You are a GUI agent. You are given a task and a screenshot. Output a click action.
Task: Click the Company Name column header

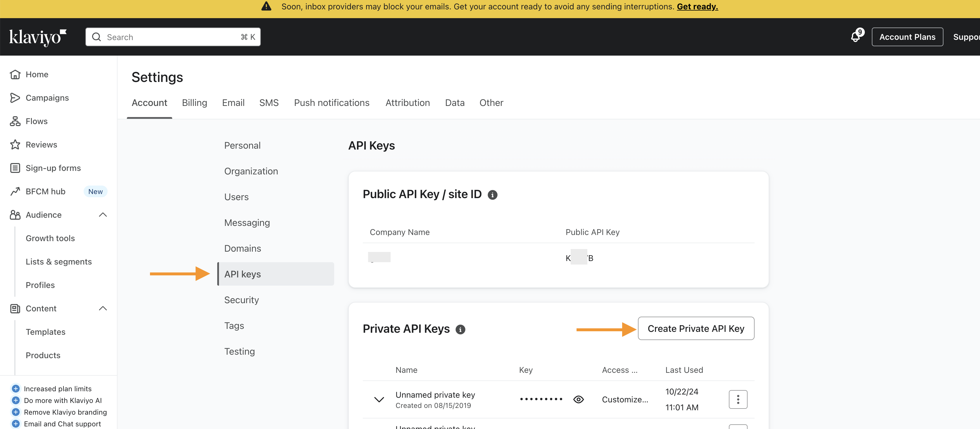pyautogui.click(x=399, y=232)
